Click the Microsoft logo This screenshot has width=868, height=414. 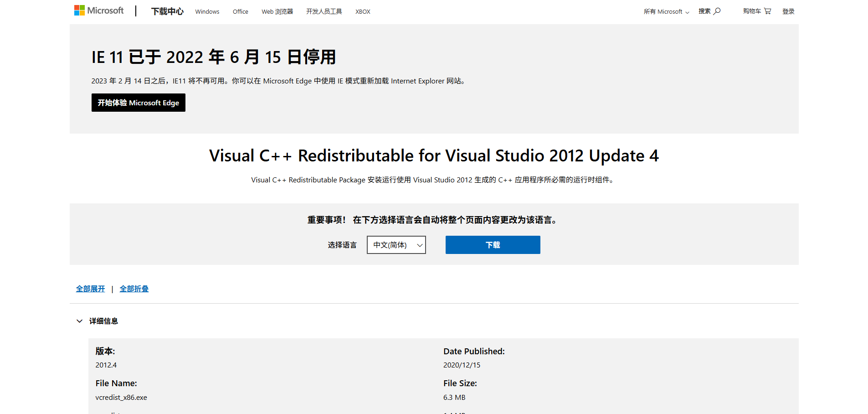tap(99, 10)
